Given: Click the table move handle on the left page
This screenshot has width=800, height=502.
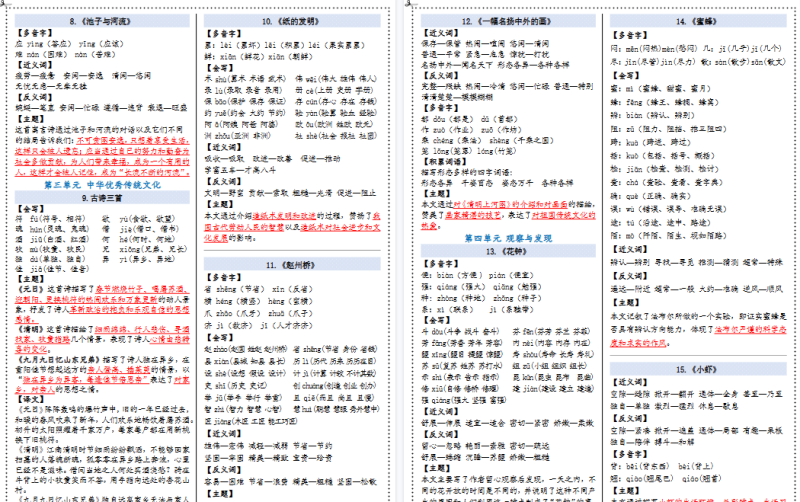Looking at the screenshot, I should point(2,3).
